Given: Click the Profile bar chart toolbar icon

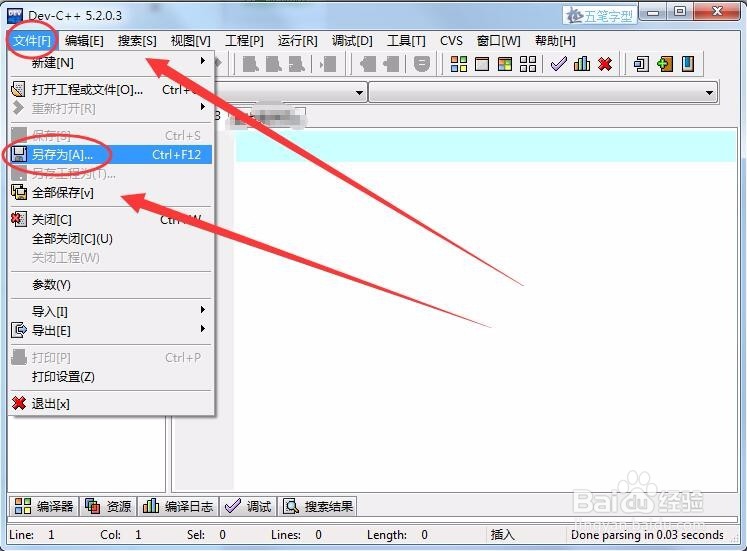Looking at the screenshot, I should [x=582, y=64].
